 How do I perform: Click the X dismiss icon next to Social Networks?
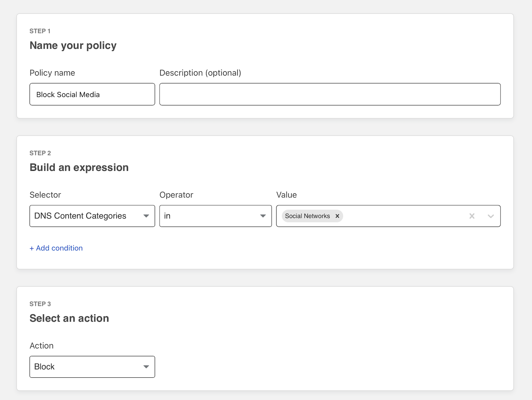337,216
